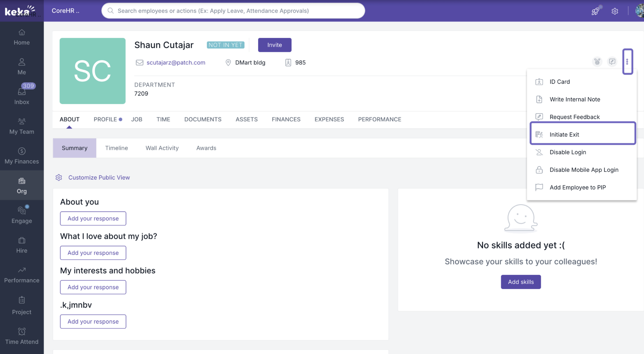Open the Timeline sub-tab
This screenshot has width=644, height=354.
pyautogui.click(x=116, y=148)
